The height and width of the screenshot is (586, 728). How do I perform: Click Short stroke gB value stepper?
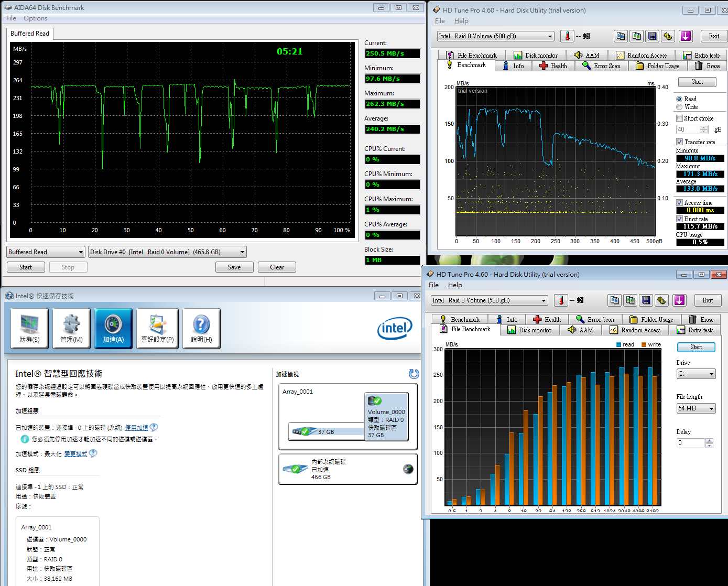click(704, 129)
